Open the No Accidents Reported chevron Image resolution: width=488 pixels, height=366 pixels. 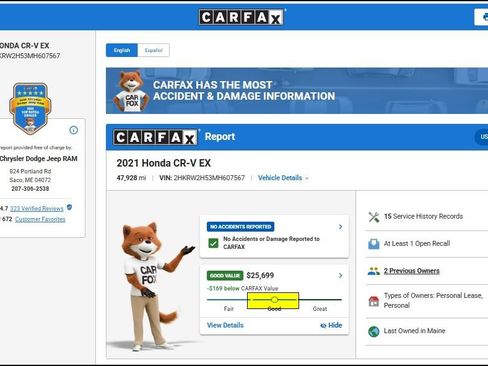coord(340,227)
